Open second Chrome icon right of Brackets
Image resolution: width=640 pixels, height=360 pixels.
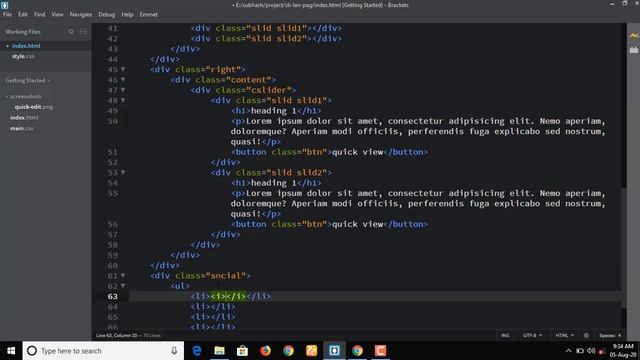(x=357, y=351)
